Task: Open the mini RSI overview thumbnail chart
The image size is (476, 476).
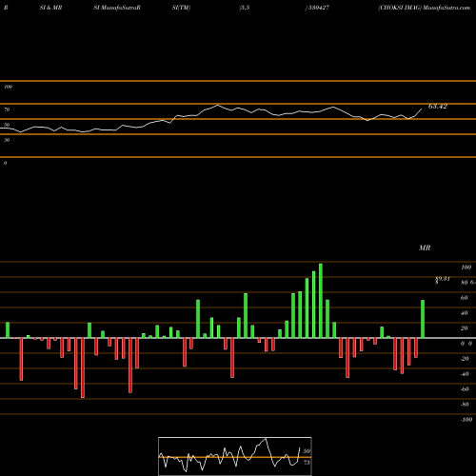Action: tap(235, 456)
